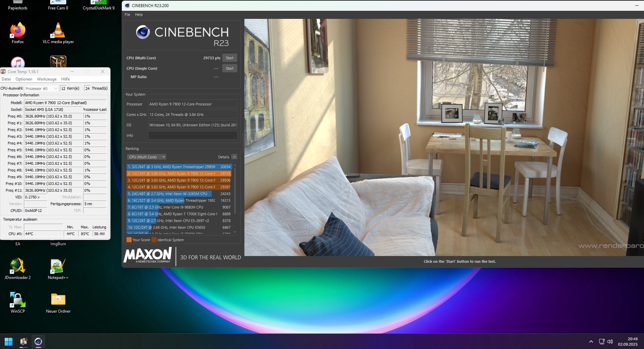Select the CrystalDiskMark 9 desktop icon
Screen dimensions: 644x349
pyautogui.click(x=99, y=5)
